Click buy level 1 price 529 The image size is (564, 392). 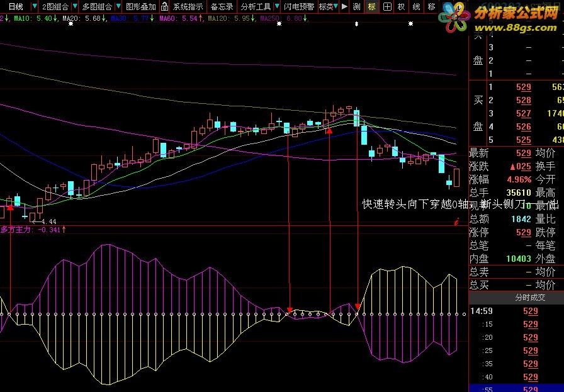click(523, 87)
